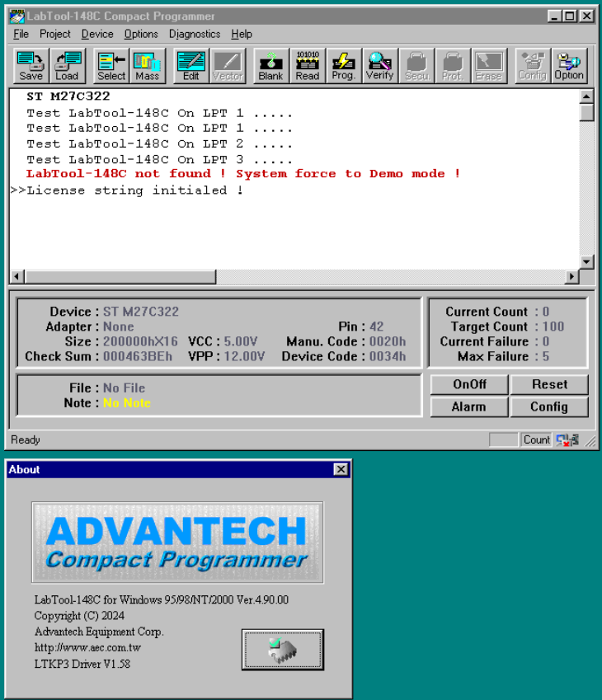Click the log scroll down arrow
The image size is (602, 700).
click(x=587, y=261)
